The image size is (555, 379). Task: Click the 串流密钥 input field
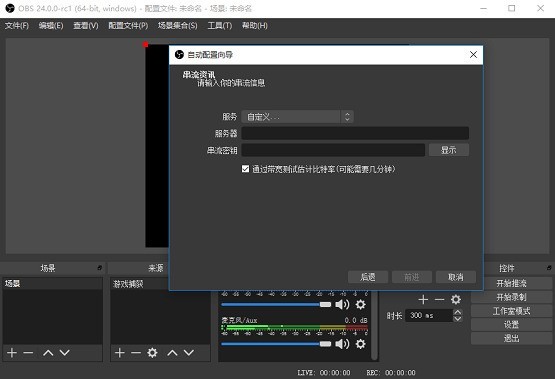(333, 150)
